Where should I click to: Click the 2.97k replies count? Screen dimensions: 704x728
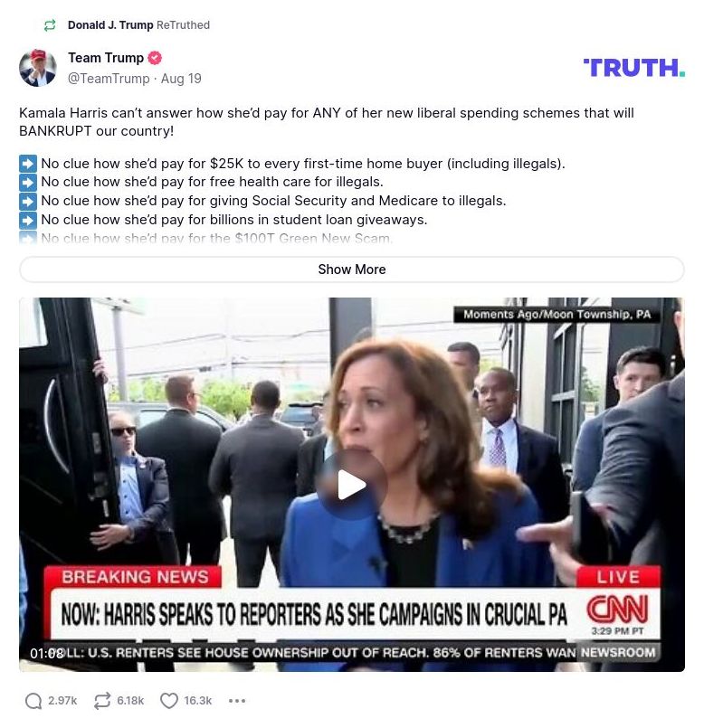(x=62, y=701)
